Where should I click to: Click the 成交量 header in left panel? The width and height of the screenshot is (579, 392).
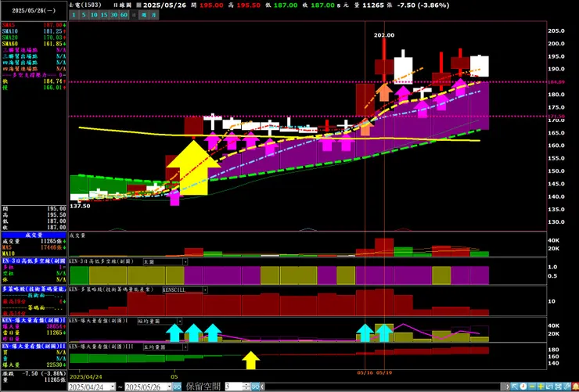[x=34, y=235]
